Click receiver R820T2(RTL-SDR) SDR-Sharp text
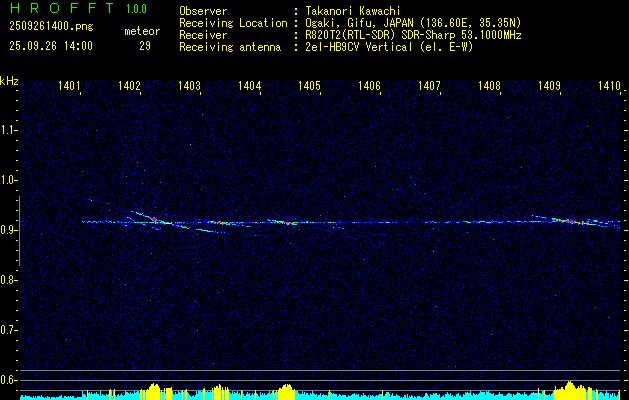 pyautogui.click(x=413, y=35)
